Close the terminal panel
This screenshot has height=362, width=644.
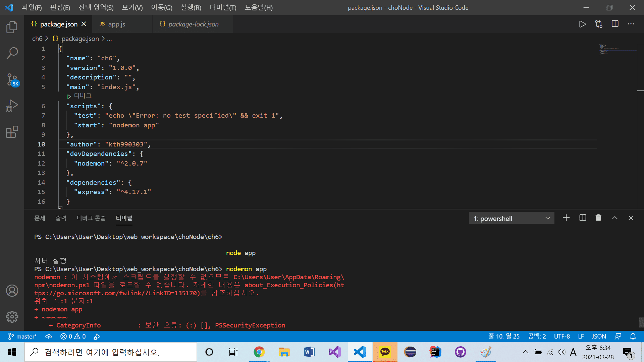pos(631,218)
